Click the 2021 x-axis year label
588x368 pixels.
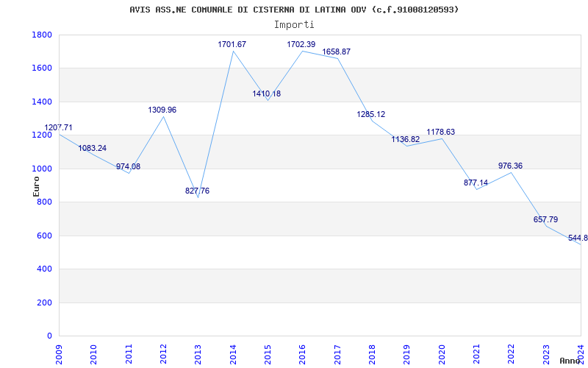(x=476, y=355)
